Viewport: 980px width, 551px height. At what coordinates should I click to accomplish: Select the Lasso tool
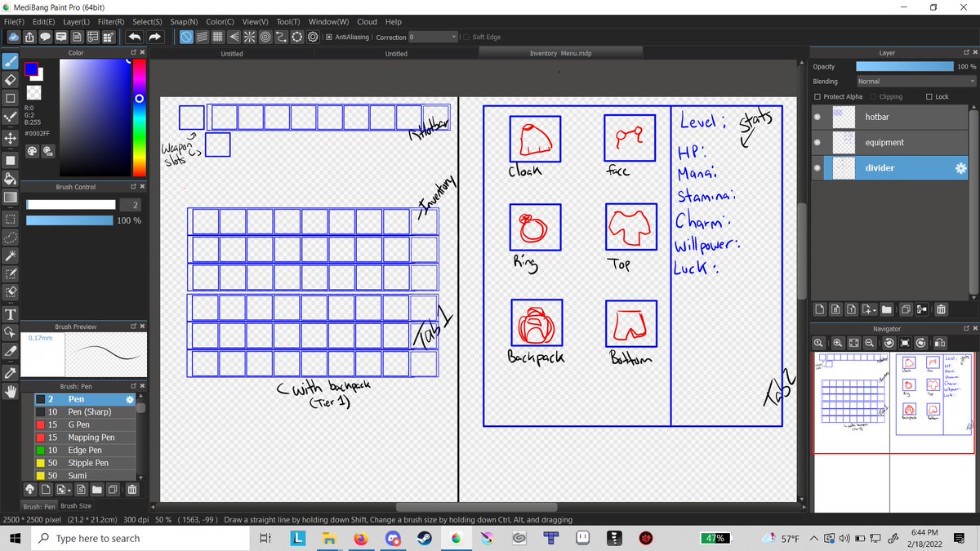click(x=11, y=238)
